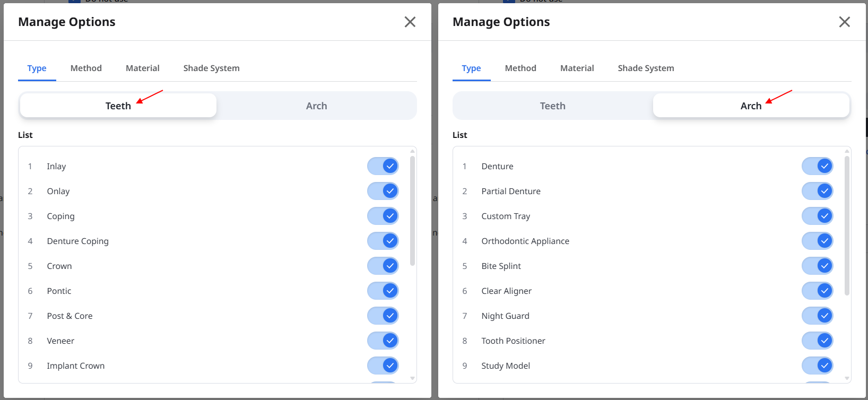This screenshot has width=868, height=400.
Task: Disable the Inlay toggle
Action: tap(383, 166)
